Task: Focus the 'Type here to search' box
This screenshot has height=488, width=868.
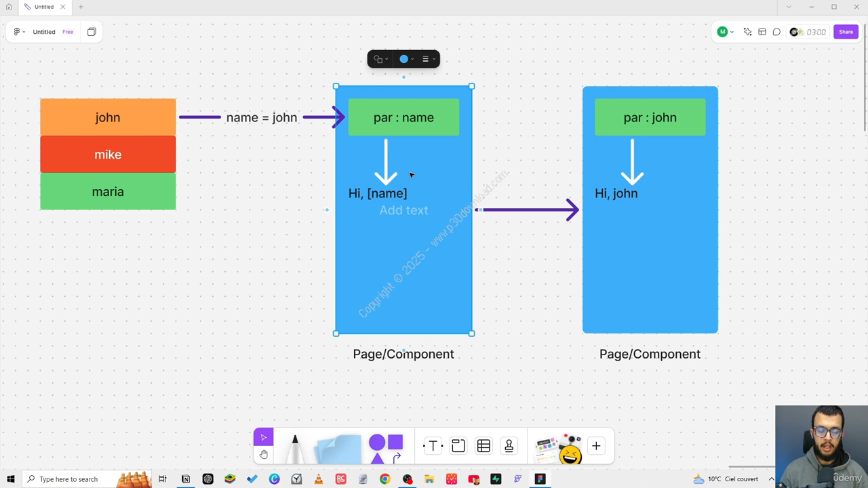Action: tap(88, 479)
